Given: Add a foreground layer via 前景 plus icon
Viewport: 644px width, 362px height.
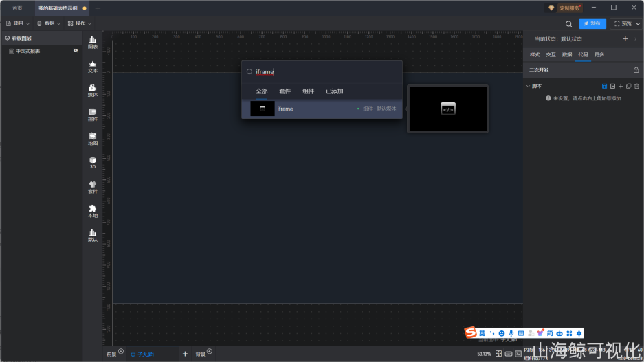Looking at the screenshot, I should pos(121,351).
